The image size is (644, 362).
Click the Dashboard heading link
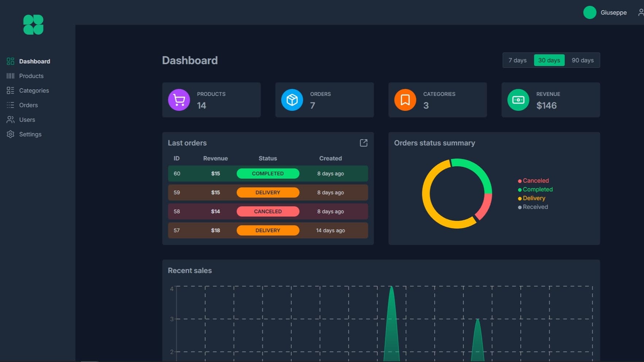point(190,60)
